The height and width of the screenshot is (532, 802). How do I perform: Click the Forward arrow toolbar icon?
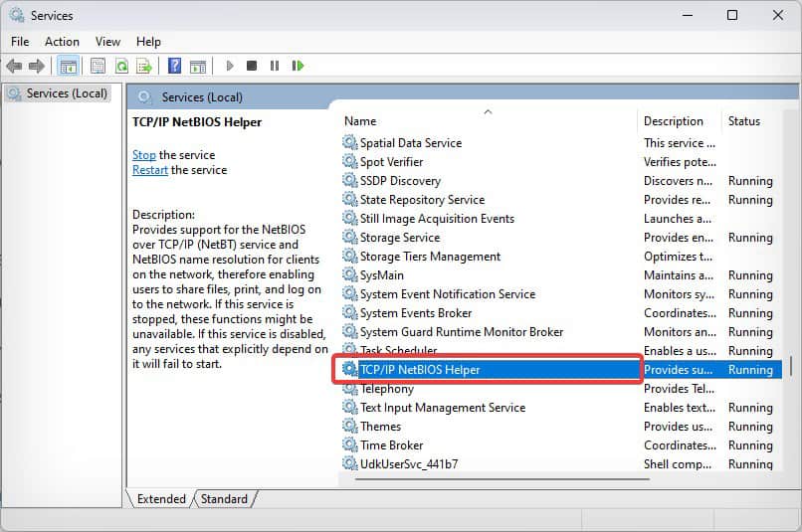click(36, 66)
